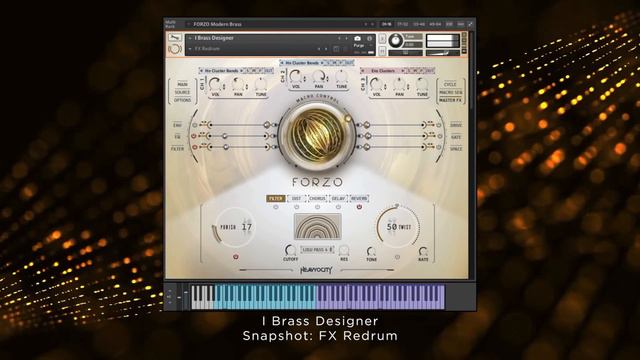Select the FILTER effect tab
This screenshot has height=360, width=640.
point(276,198)
